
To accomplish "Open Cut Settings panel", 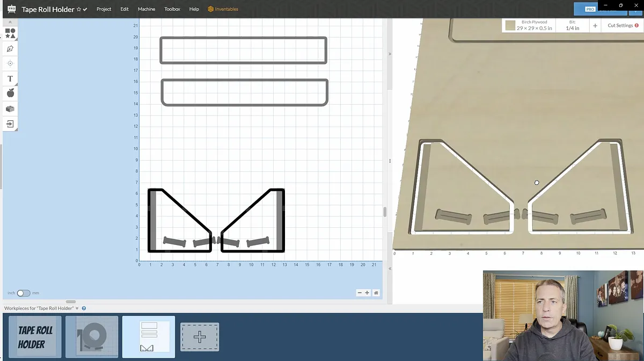I will (623, 25).
